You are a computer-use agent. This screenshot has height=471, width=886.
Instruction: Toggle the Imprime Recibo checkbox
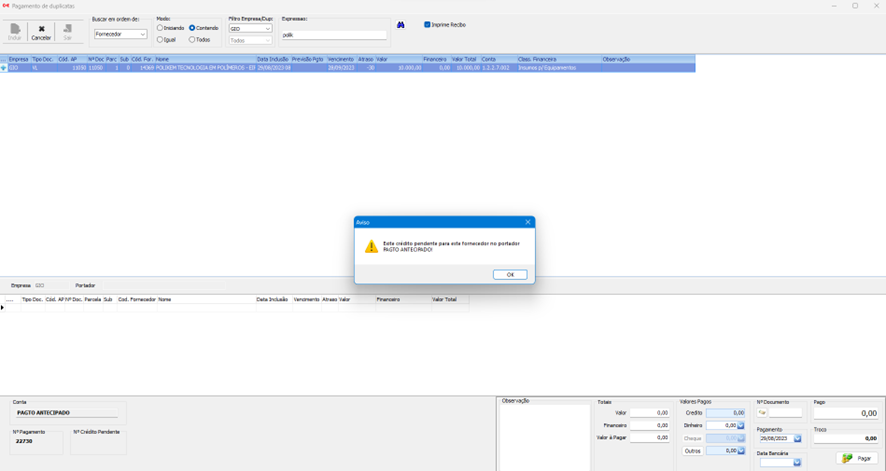(x=428, y=25)
